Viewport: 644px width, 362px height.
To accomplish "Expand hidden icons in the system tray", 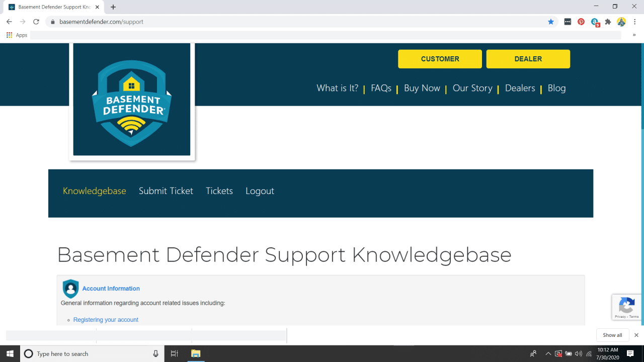I will point(548,353).
